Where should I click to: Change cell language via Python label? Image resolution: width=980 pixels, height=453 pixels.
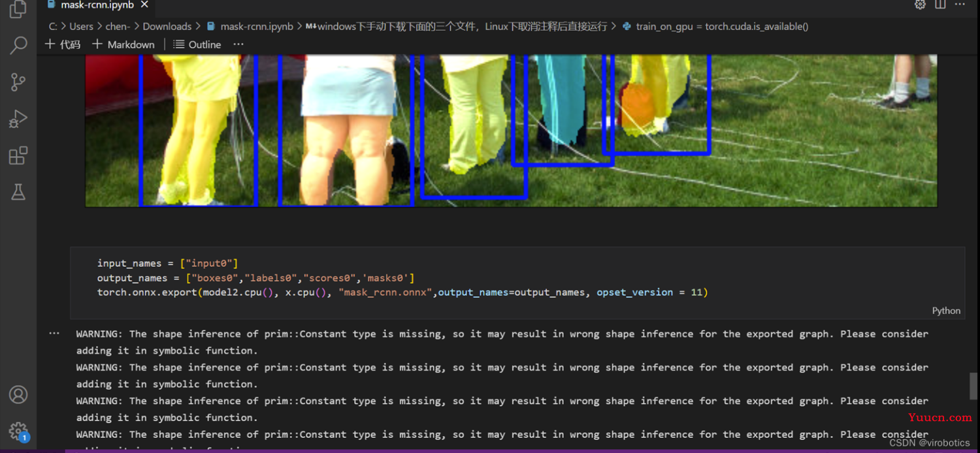946,311
